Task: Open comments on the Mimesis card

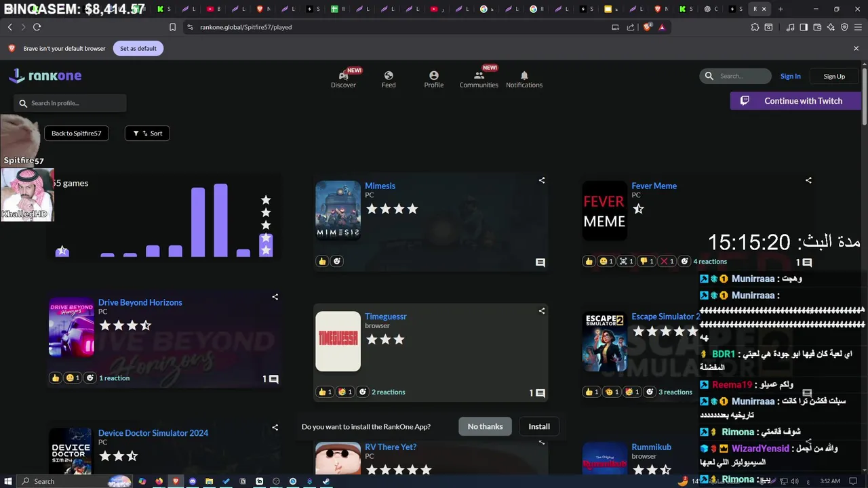Action: point(540,262)
